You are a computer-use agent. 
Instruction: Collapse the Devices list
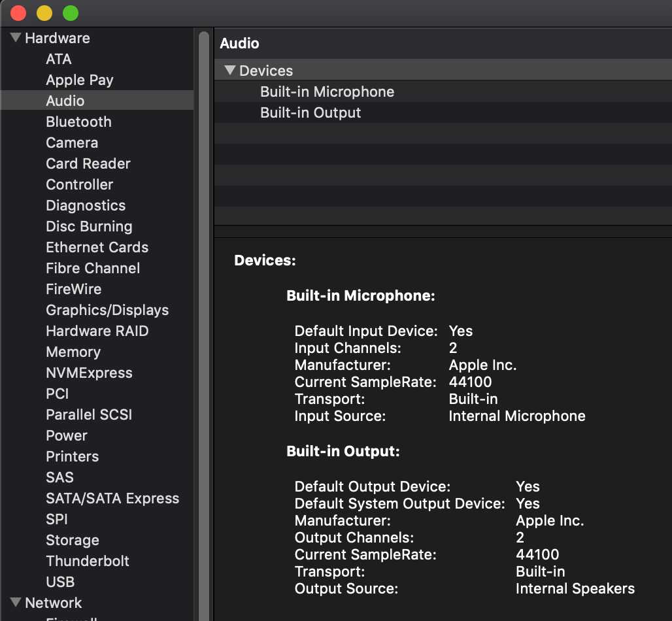[227, 70]
